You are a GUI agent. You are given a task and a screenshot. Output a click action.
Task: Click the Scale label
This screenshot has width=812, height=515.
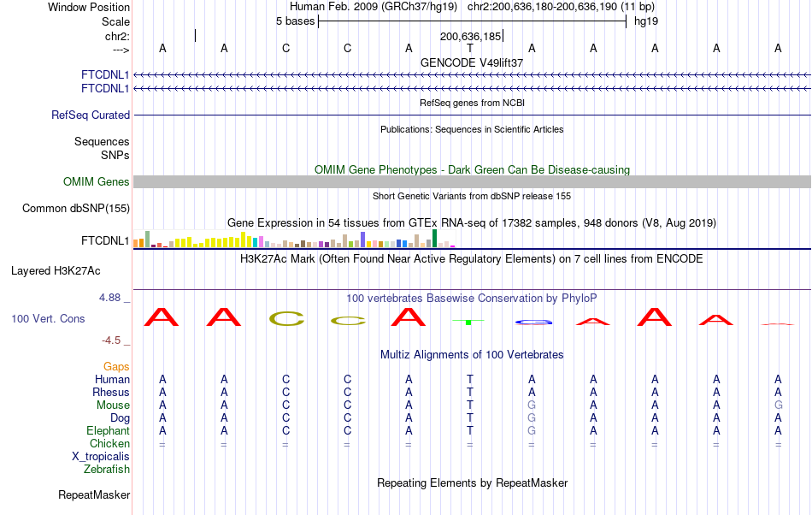(x=115, y=21)
